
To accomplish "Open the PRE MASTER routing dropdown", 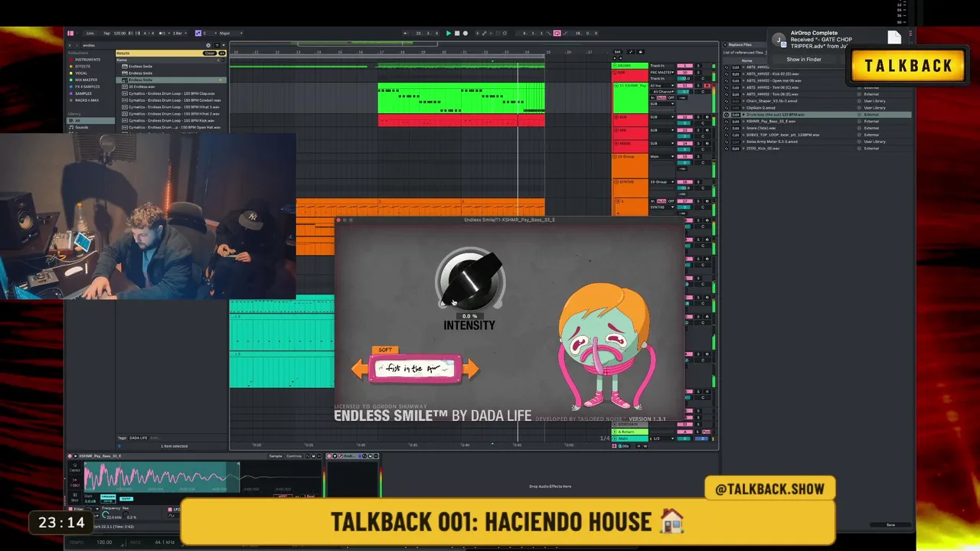I will click(661, 72).
